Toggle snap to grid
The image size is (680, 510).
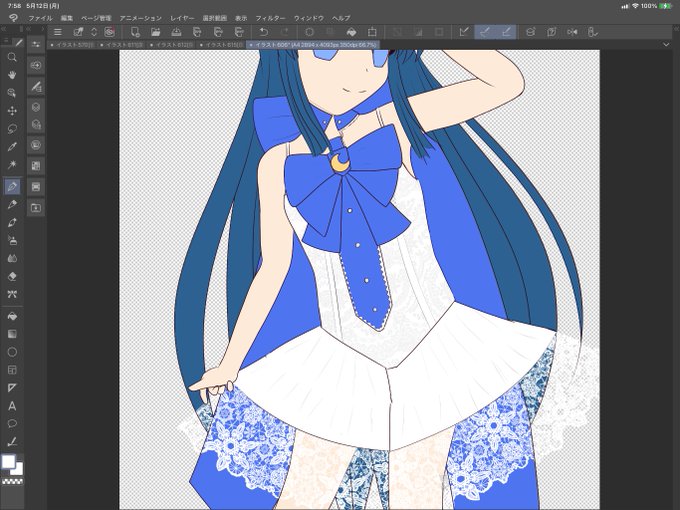point(506,32)
